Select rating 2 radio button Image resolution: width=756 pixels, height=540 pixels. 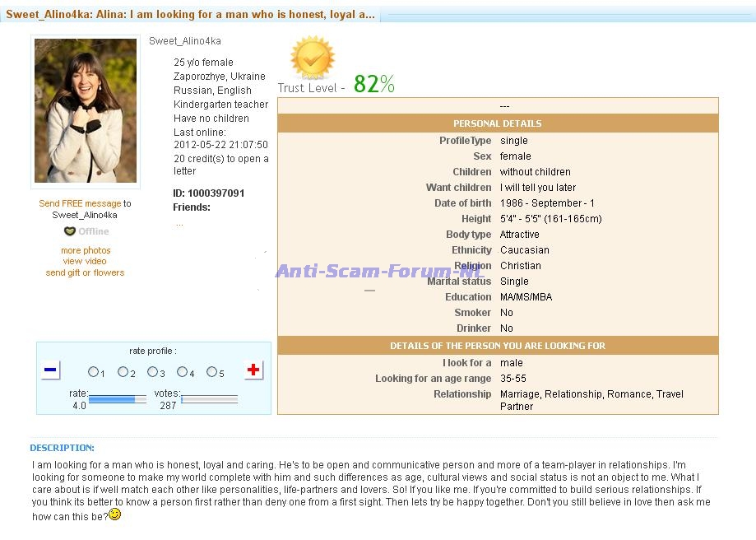(x=123, y=372)
